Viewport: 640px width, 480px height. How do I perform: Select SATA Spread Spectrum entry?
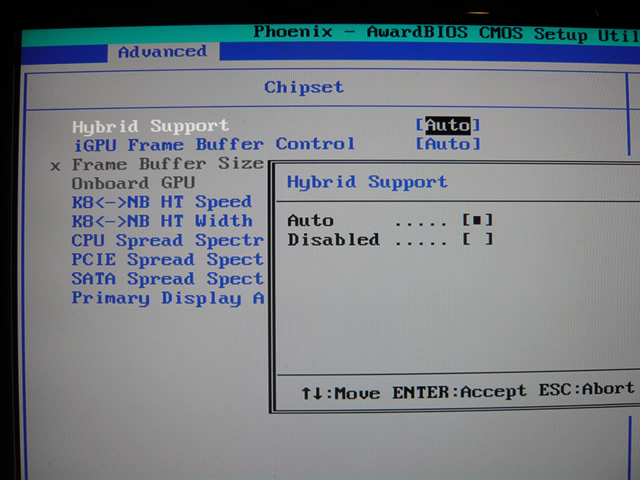coord(168,279)
